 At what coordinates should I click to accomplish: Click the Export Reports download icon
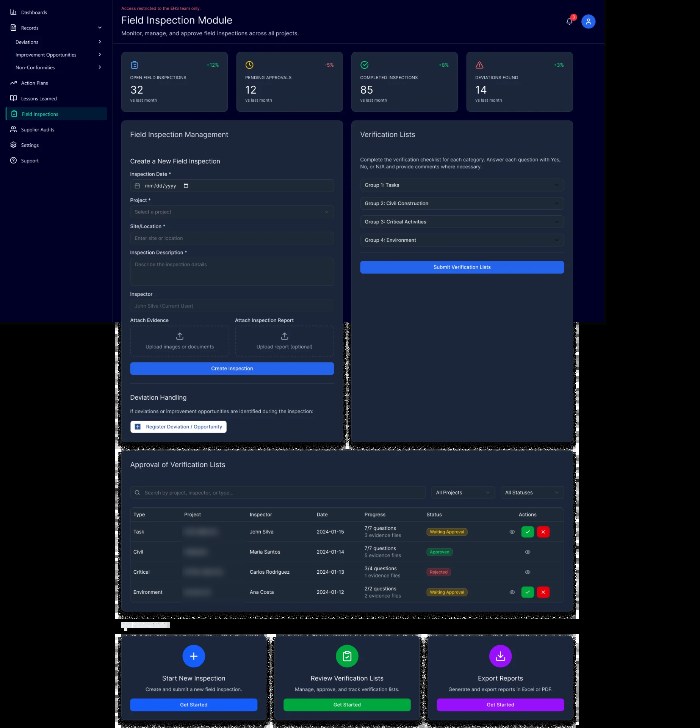coord(500,656)
